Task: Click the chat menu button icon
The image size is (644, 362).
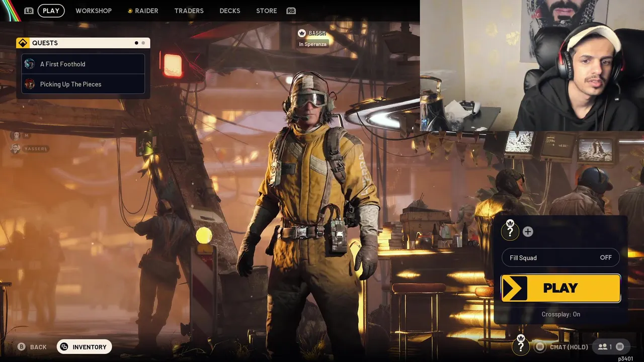Action: click(540, 347)
